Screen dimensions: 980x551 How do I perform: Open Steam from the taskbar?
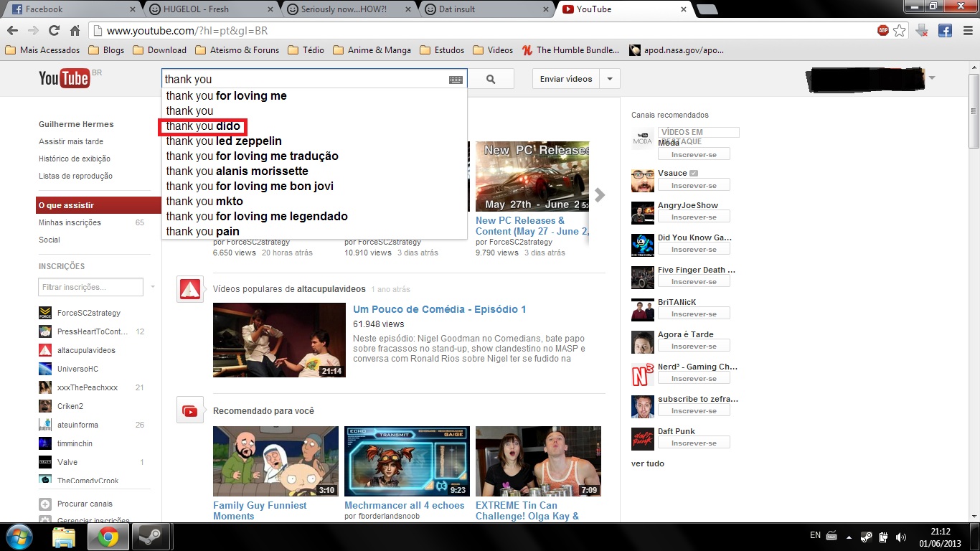pyautogui.click(x=151, y=537)
